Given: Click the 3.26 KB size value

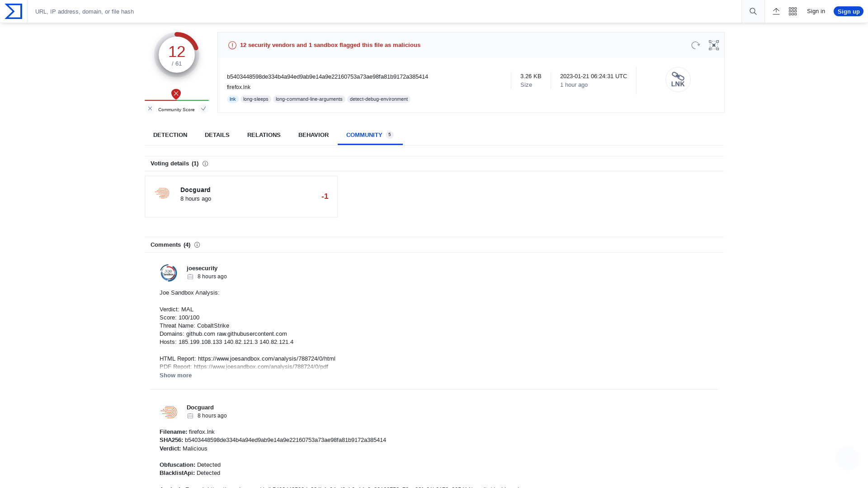Looking at the screenshot, I should coord(531,76).
